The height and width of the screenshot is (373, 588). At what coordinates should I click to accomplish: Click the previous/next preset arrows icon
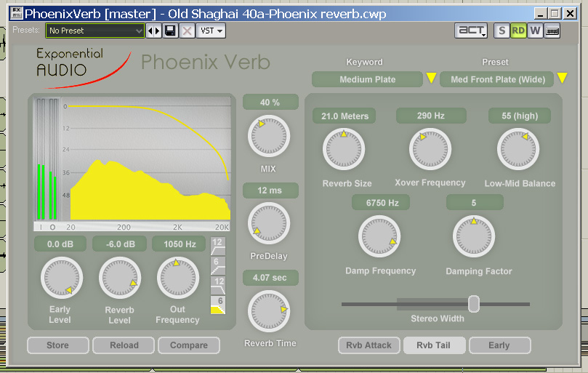tap(154, 31)
